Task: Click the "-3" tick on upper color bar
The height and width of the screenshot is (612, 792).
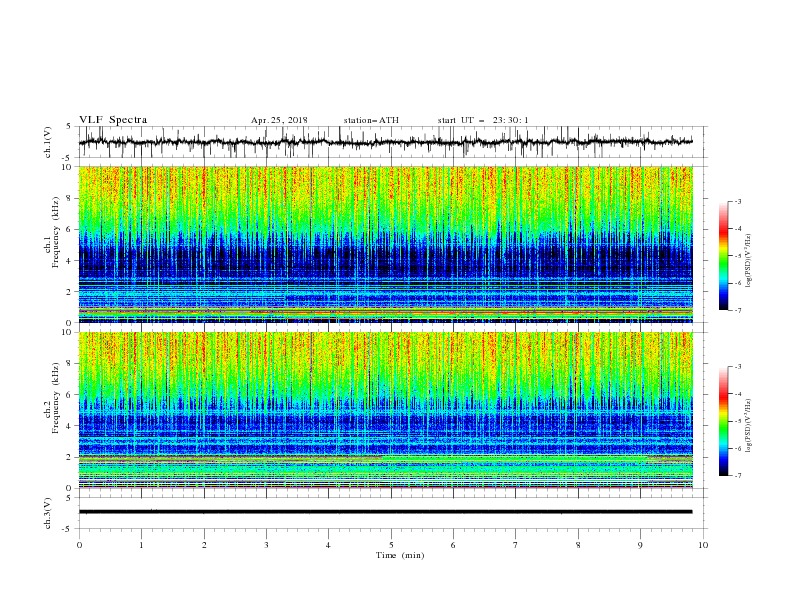Action: pos(737,201)
